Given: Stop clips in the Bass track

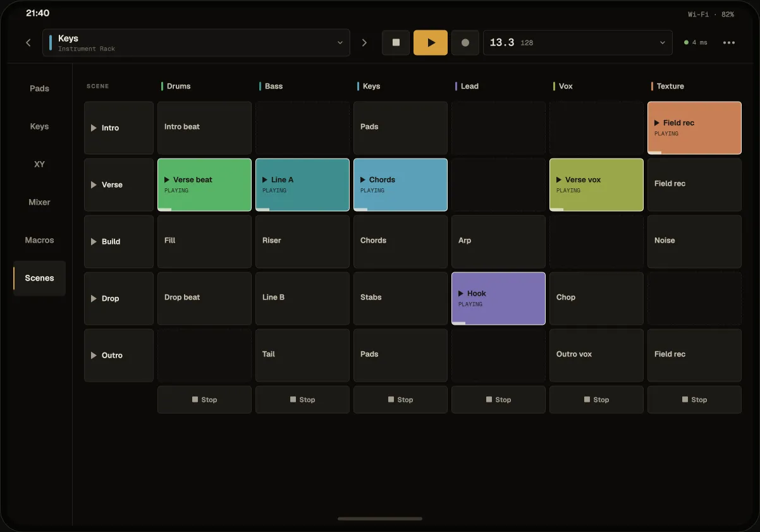Looking at the screenshot, I should click(302, 399).
